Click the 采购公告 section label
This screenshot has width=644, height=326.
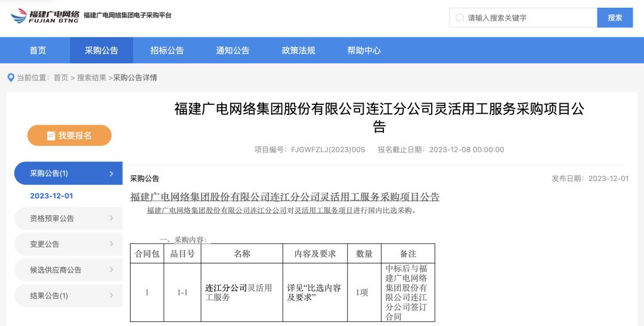144,179
